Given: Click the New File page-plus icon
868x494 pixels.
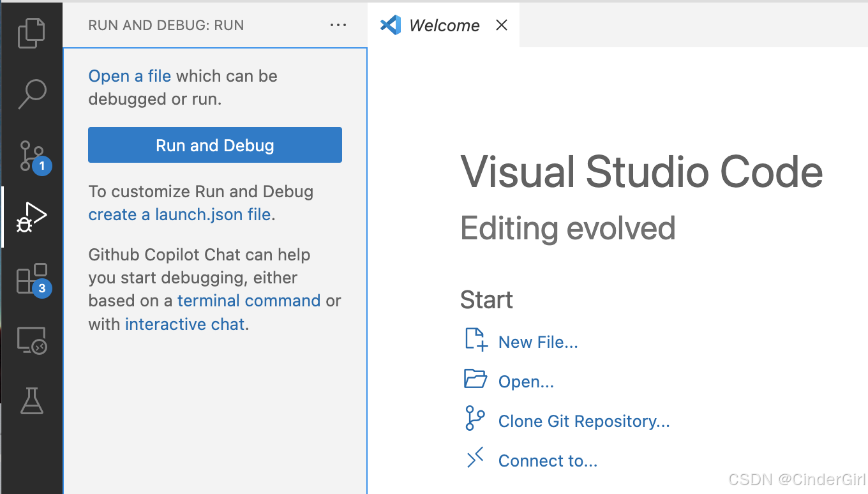Looking at the screenshot, I should (x=475, y=340).
